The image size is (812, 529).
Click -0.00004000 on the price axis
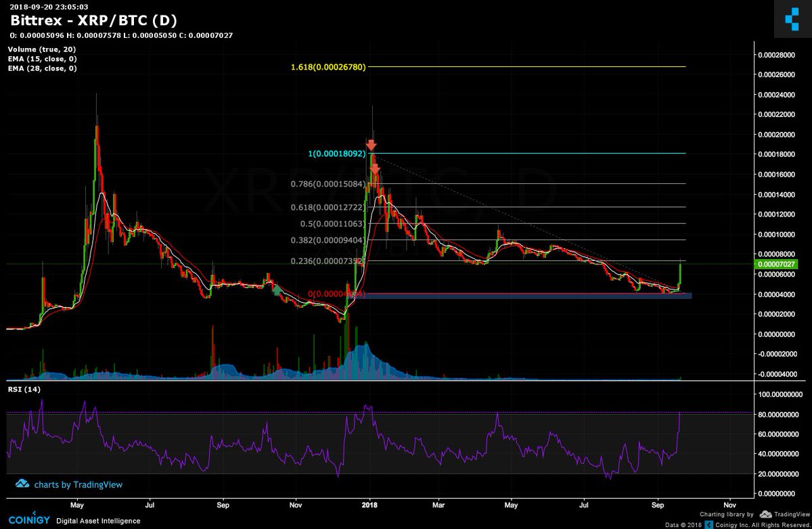point(776,374)
